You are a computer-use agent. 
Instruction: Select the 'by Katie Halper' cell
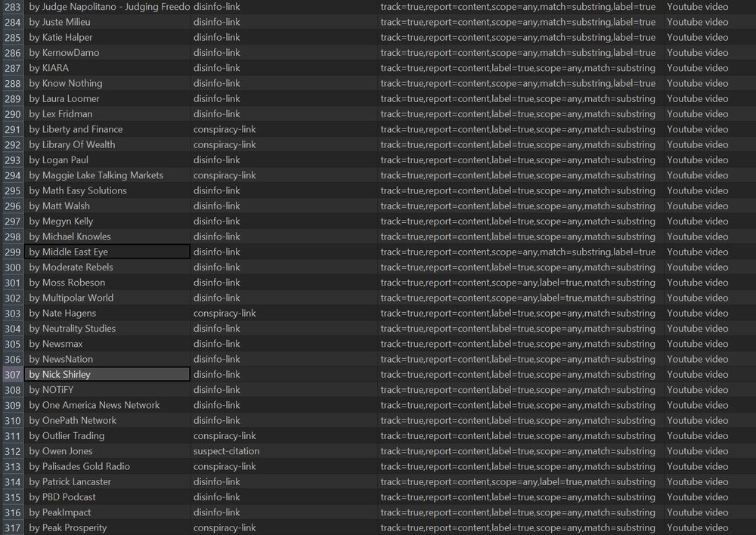coord(107,37)
